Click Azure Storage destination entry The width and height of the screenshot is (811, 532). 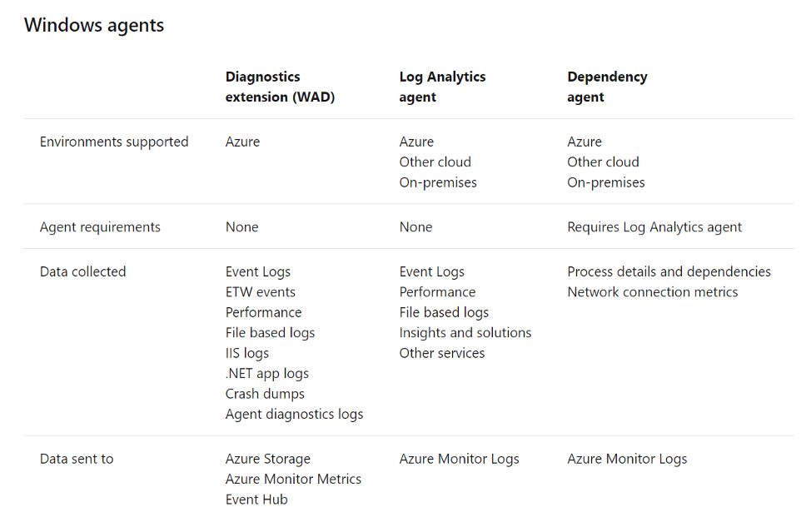click(x=267, y=459)
